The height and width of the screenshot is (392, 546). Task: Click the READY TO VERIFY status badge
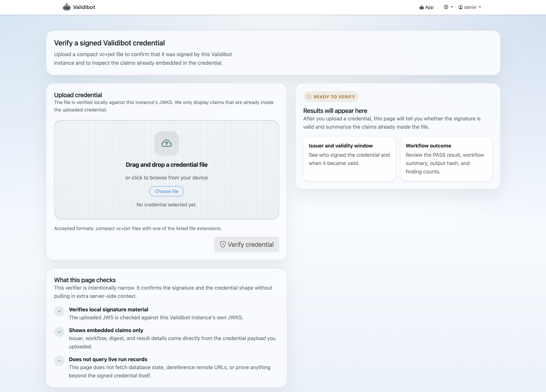[331, 97]
